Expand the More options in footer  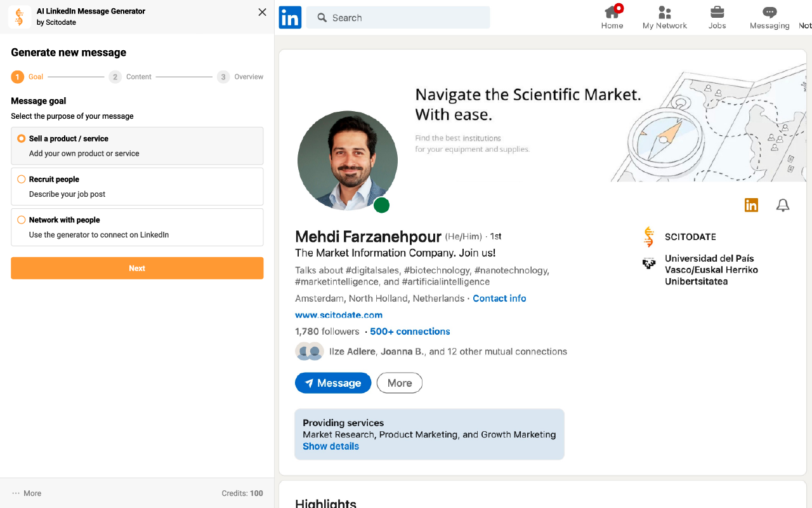pos(27,493)
